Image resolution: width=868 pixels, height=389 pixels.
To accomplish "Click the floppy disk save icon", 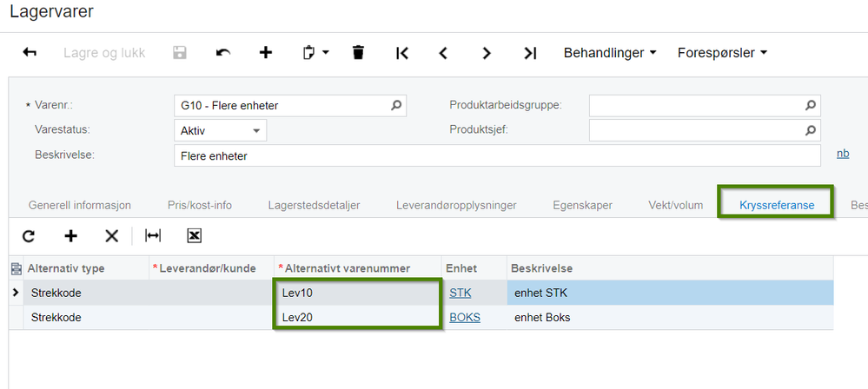I will 180,53.
